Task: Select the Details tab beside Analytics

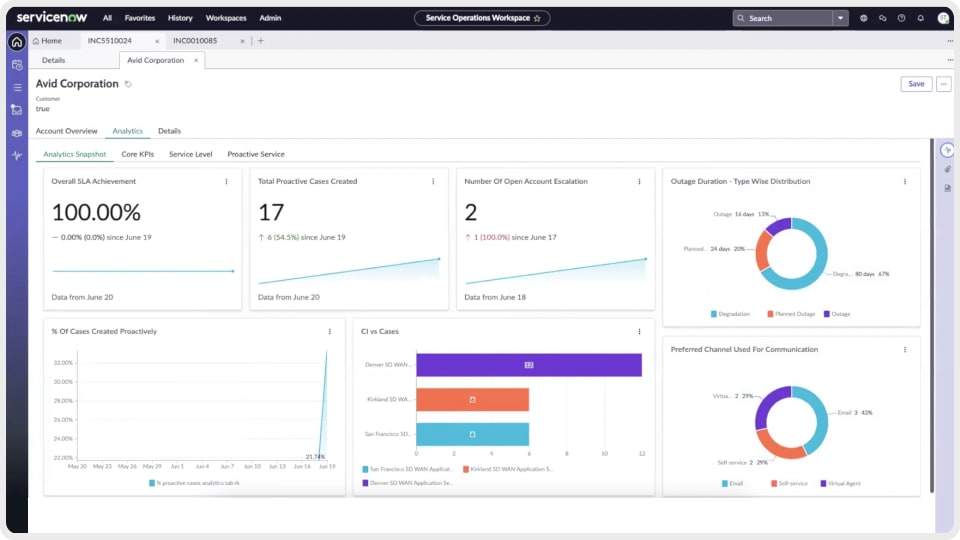Action: pyautogui.click(x=170, y=131)
